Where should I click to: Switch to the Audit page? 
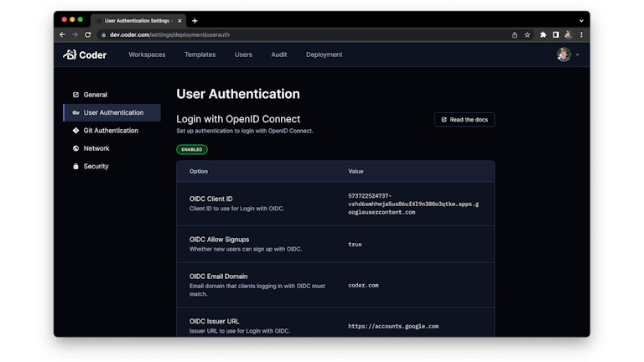pyautogui.click(x=278, y=54)
